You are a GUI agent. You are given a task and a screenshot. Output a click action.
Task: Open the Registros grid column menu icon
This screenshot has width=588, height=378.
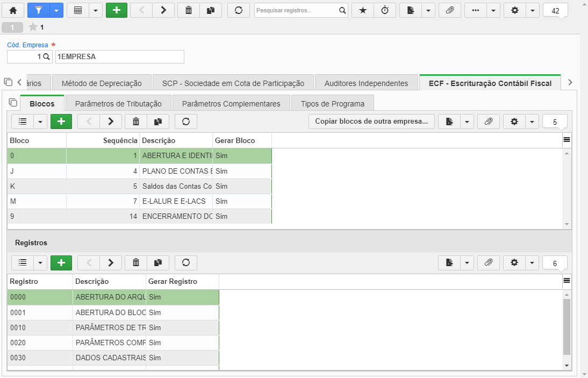pos(567,281)
